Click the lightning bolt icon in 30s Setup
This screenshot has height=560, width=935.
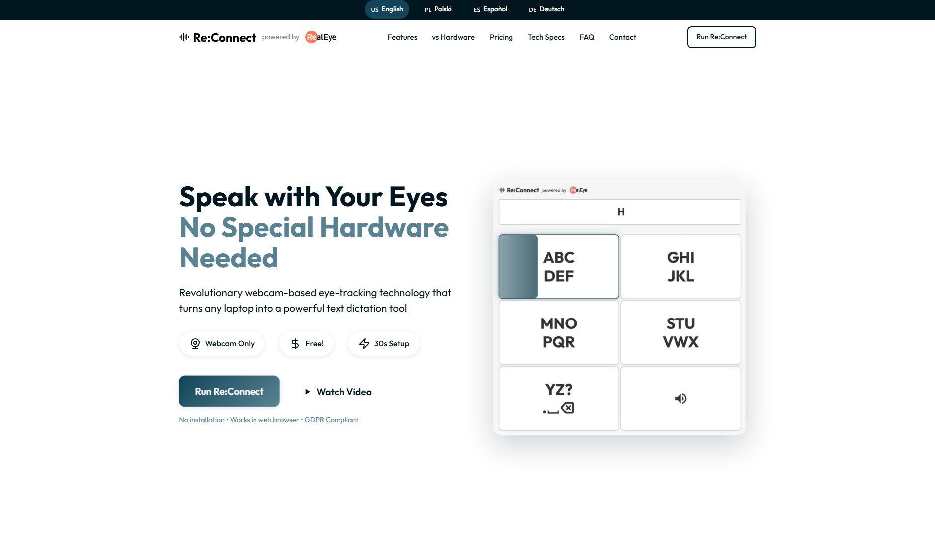coord(364,344)
